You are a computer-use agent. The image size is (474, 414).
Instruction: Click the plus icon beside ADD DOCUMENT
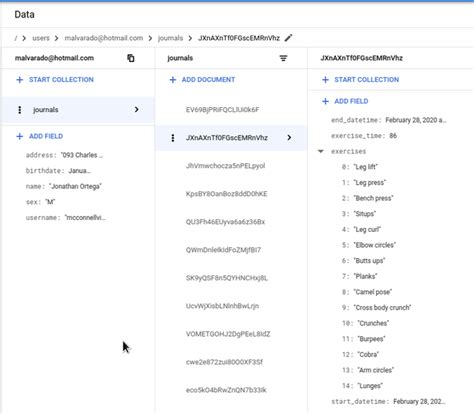173,80
